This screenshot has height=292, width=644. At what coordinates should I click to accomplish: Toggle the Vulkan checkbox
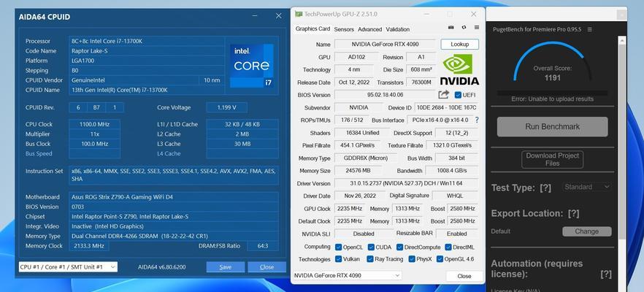[x=339, y=259]
